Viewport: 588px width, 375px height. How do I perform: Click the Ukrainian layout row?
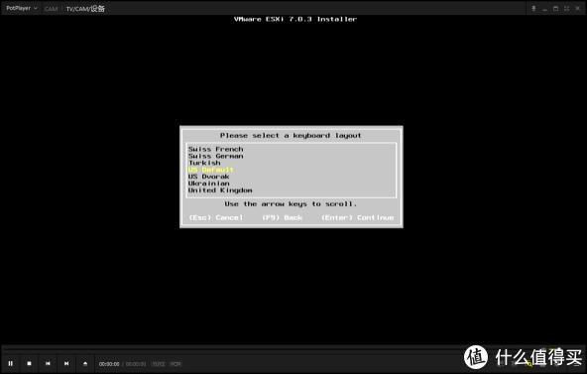click(x=291, y=184)
